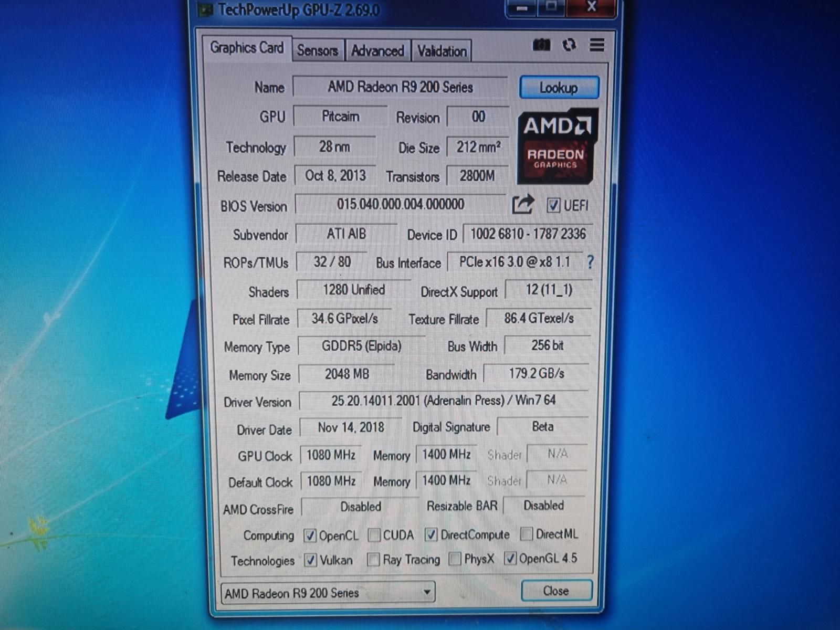This screenshot has width=840, height=630.
Task: Click the Subvendor value ATI AIB
Action: tap(346, 234)
